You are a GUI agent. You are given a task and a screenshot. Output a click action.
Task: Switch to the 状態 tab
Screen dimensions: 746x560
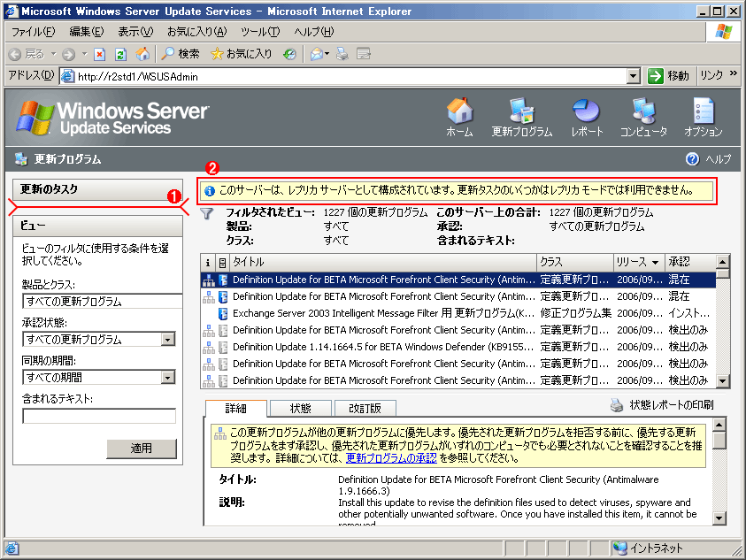click(301, 409)
